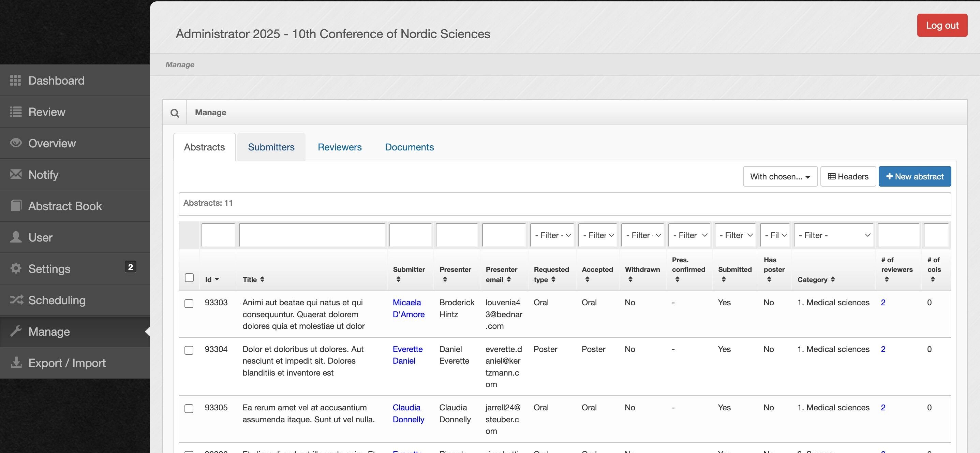Click the New abstract button
Screen dimensions: 980x453
[915, 177]
